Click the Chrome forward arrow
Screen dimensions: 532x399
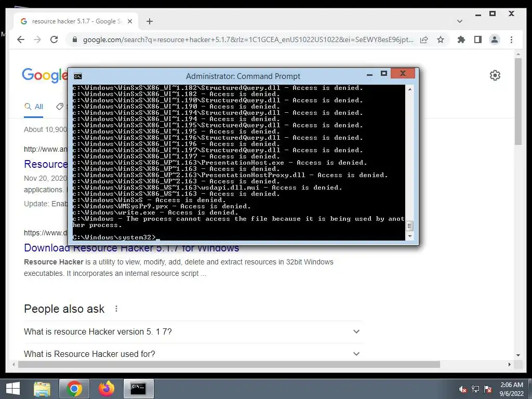coord(37,39)
